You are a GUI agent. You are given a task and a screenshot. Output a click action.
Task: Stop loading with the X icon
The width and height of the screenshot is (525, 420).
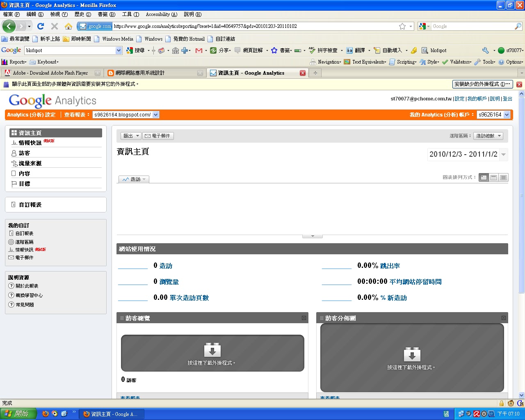54,26
